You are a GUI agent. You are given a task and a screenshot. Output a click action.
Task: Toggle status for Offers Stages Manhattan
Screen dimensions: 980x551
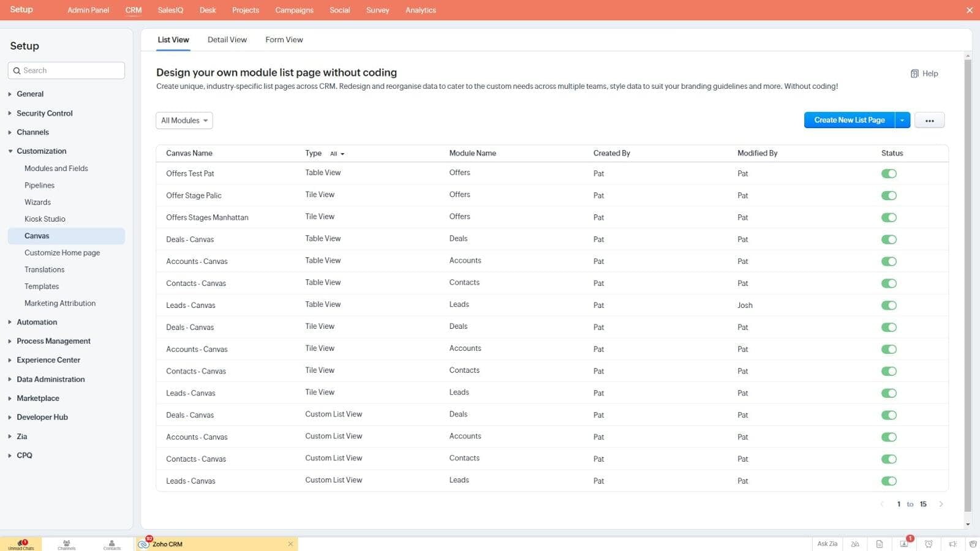(889, 218)
